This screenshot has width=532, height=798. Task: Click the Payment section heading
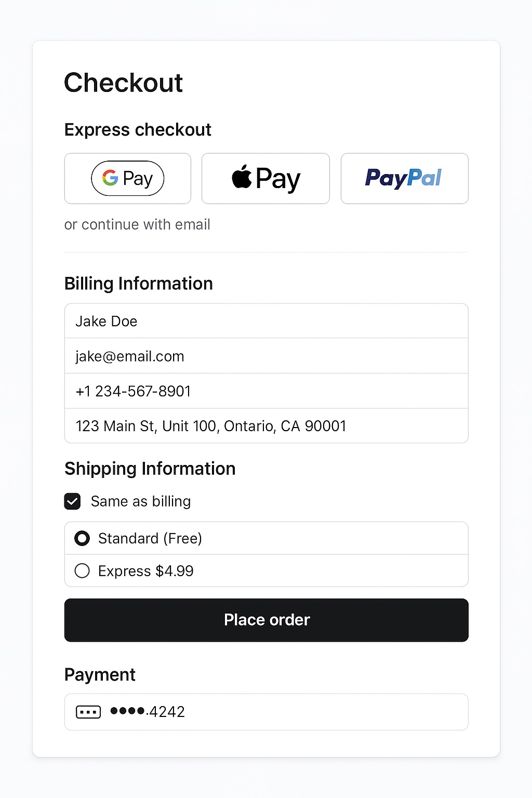(100, 674)
